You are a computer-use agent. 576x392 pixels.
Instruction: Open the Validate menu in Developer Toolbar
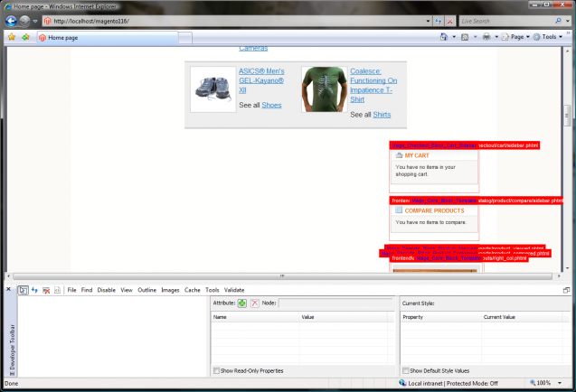[x=234, y=290]
